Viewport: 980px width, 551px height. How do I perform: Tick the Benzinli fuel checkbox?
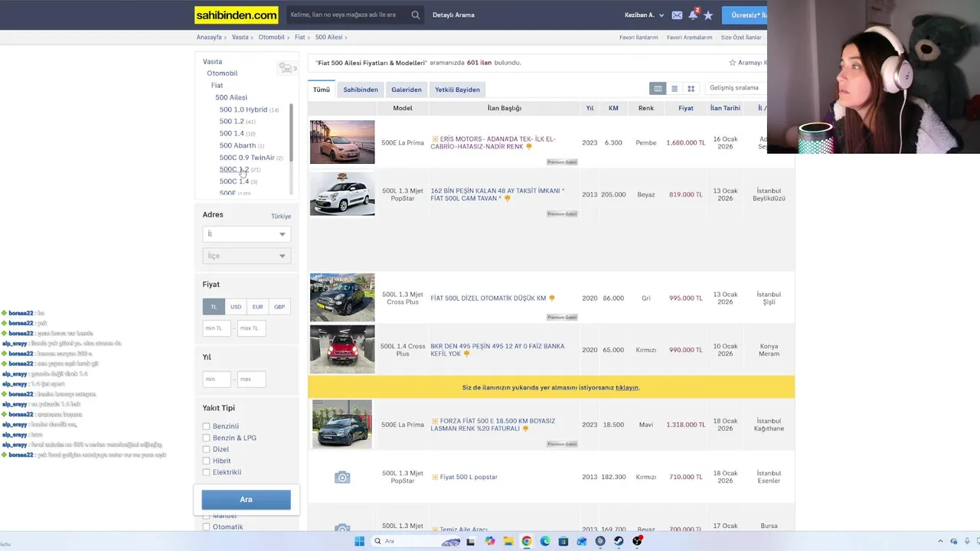[x=206, y=426]
